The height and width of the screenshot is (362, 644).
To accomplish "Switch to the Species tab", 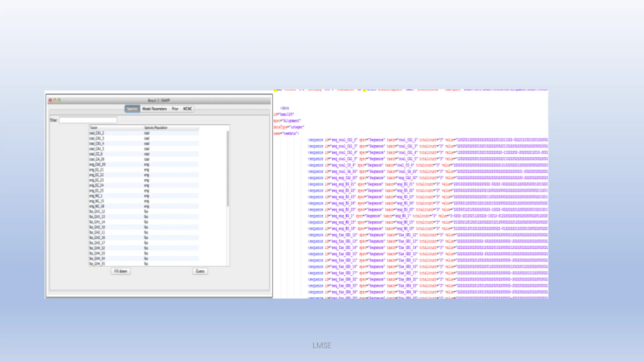I will click(132, 109).
